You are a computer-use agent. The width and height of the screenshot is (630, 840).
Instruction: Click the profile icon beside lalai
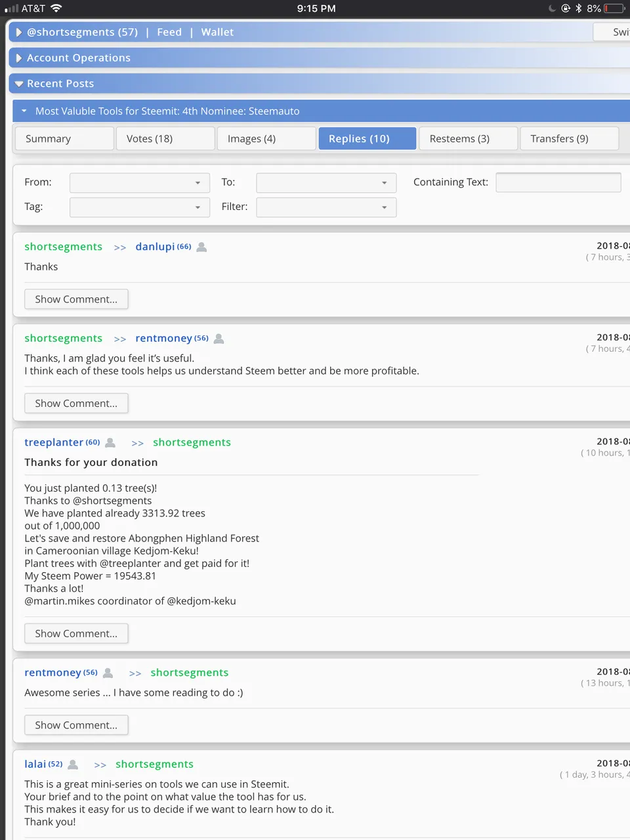tap(73, 765)
